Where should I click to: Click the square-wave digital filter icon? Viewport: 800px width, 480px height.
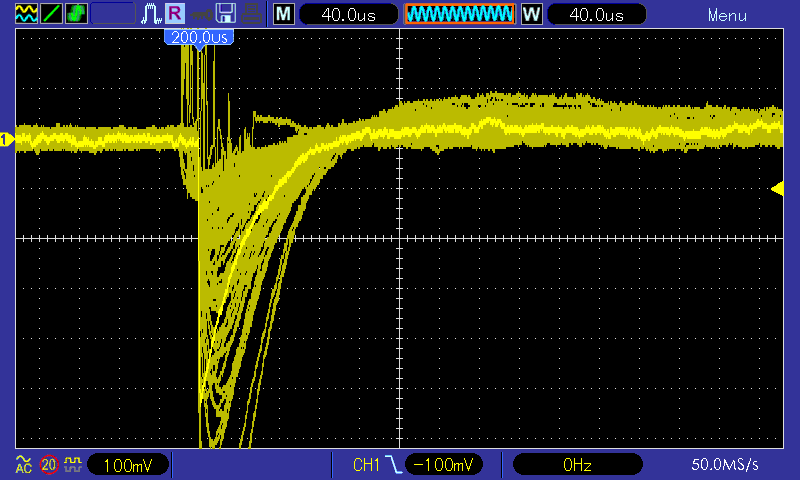(x=73, y=464)
